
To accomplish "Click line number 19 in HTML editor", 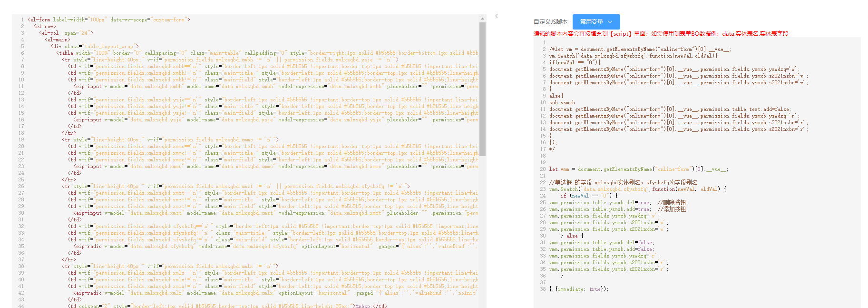I will point(21,140).
